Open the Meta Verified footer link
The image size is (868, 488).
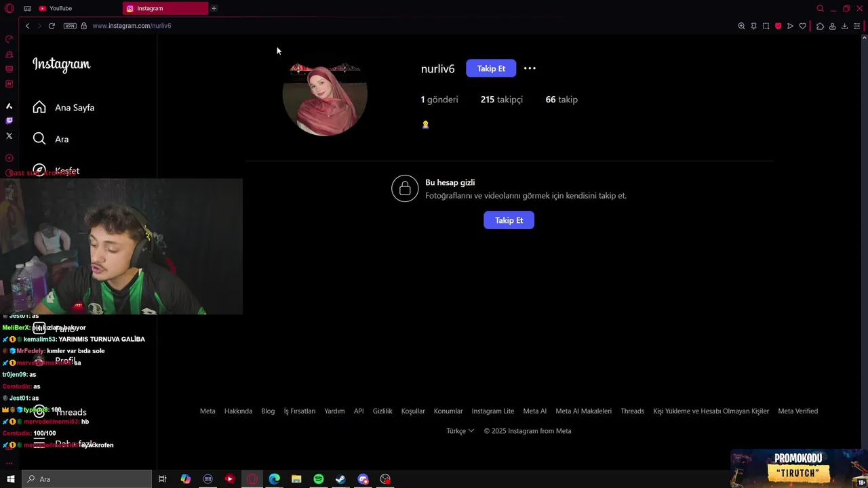(797, 411)
